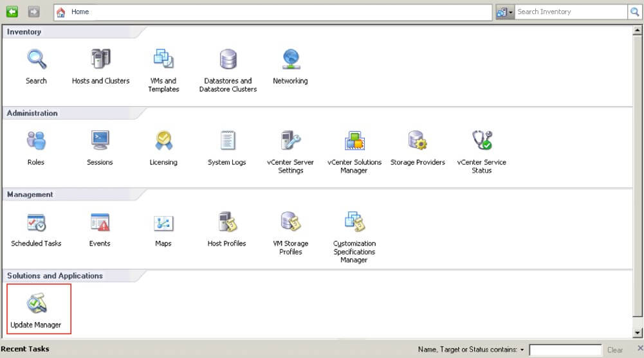Open the Events icon
This screenshot has width=644, height=358.
tap(100, 222)
